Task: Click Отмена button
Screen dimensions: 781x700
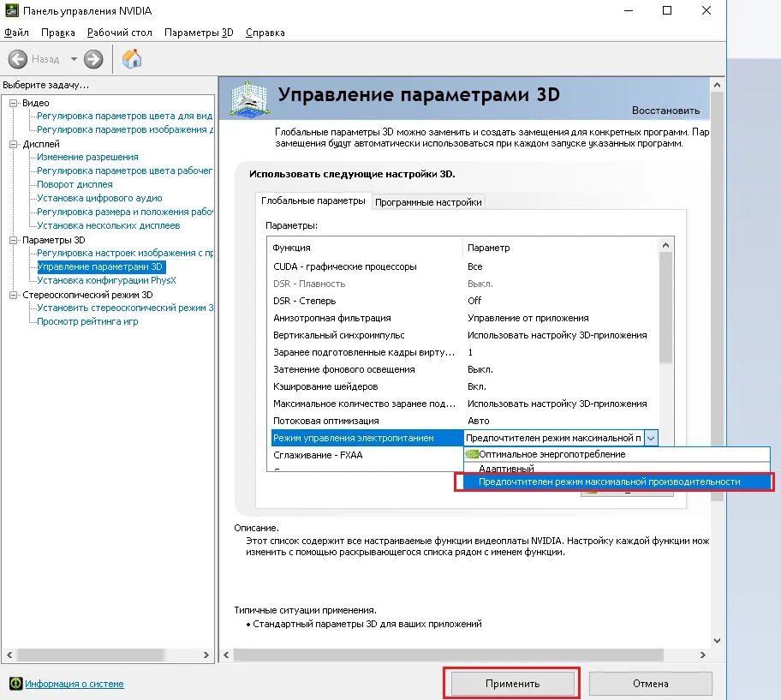Action: point(651,684)
